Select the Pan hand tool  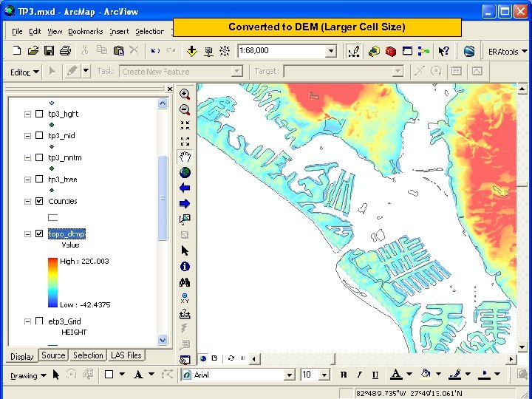pos(185,157)
